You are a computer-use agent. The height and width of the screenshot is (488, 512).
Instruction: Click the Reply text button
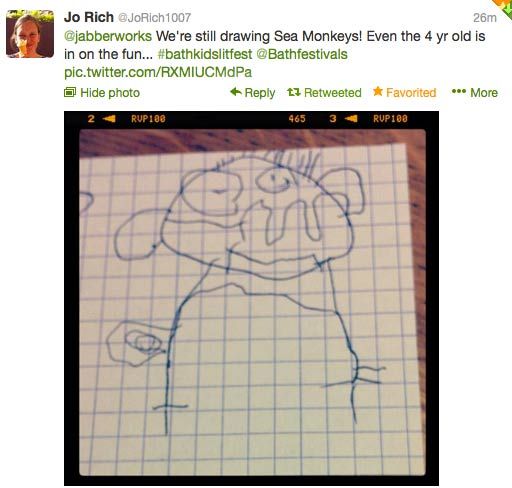click(260, 93)
